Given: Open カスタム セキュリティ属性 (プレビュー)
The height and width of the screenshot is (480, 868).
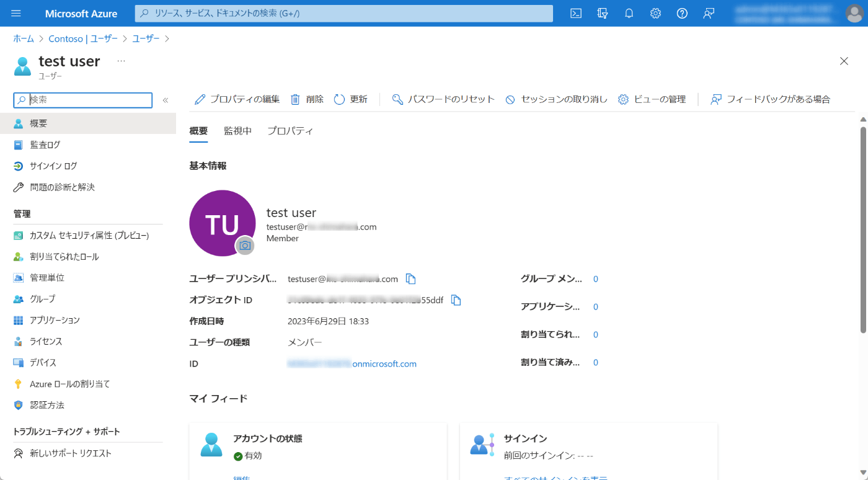Looking at the screenshot, I should tap(88, 236).
